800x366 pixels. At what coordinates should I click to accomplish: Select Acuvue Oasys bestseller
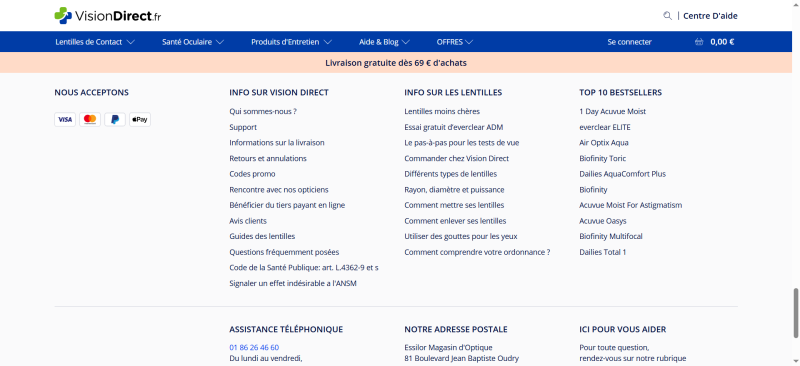[603, 221]
